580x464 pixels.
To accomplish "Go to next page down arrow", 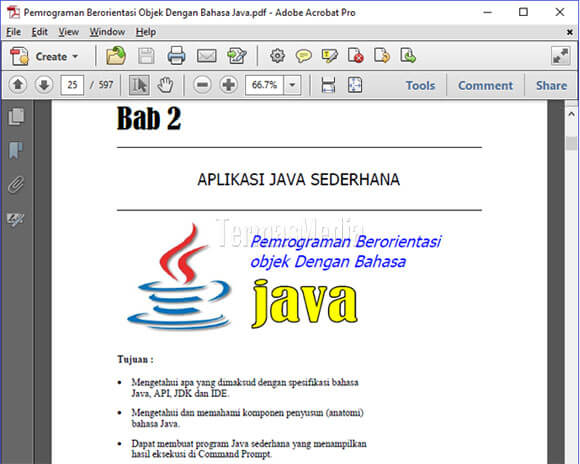I will click(x=44, y=85).
